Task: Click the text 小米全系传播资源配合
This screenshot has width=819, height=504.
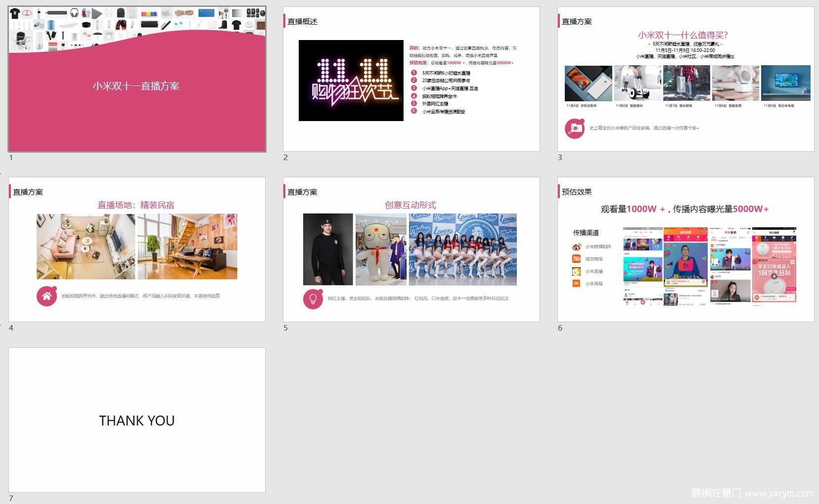Action: [444, 112]
